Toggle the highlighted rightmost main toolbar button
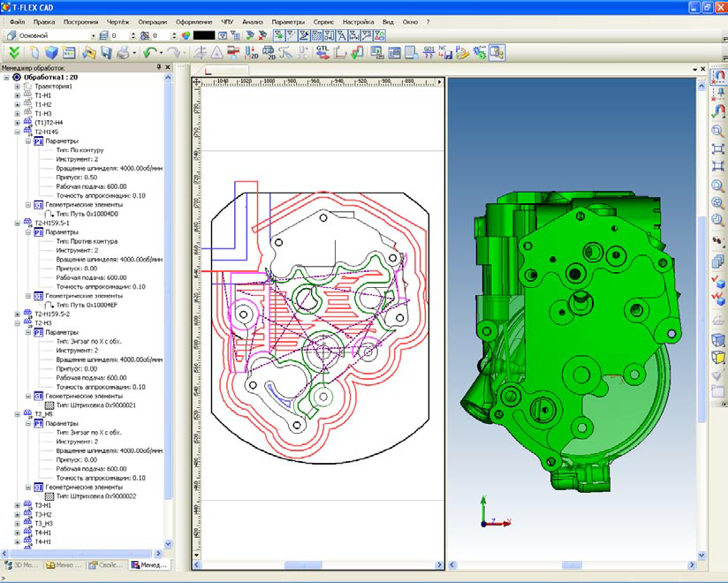The width and height of the screenshot is (728, 583). click(x=498, y=53)
